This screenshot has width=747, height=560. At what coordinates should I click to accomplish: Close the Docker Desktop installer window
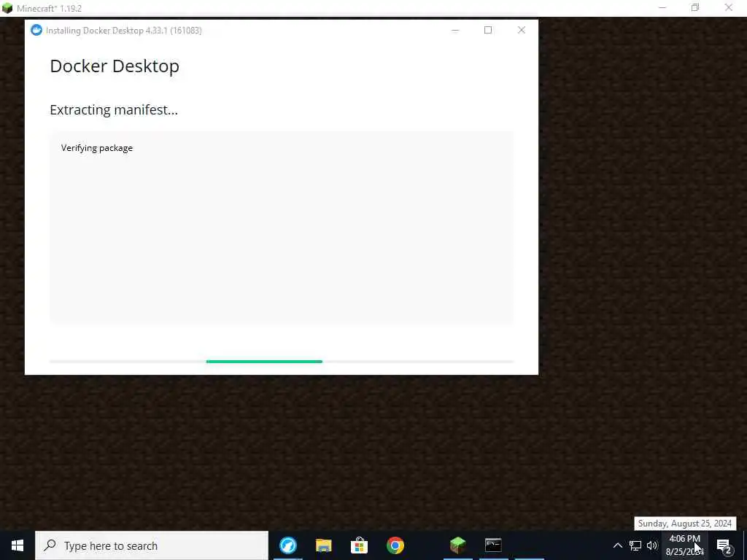(x=521, y=30)
